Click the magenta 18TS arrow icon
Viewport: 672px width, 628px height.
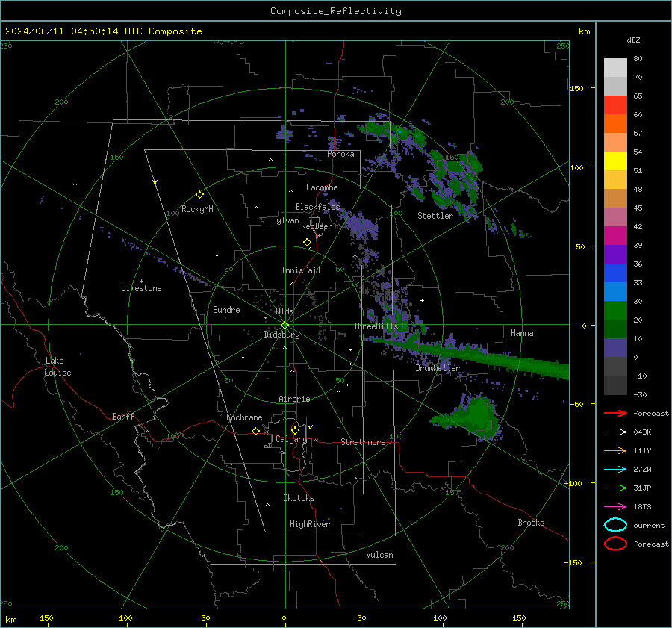[x=615, y=507]
